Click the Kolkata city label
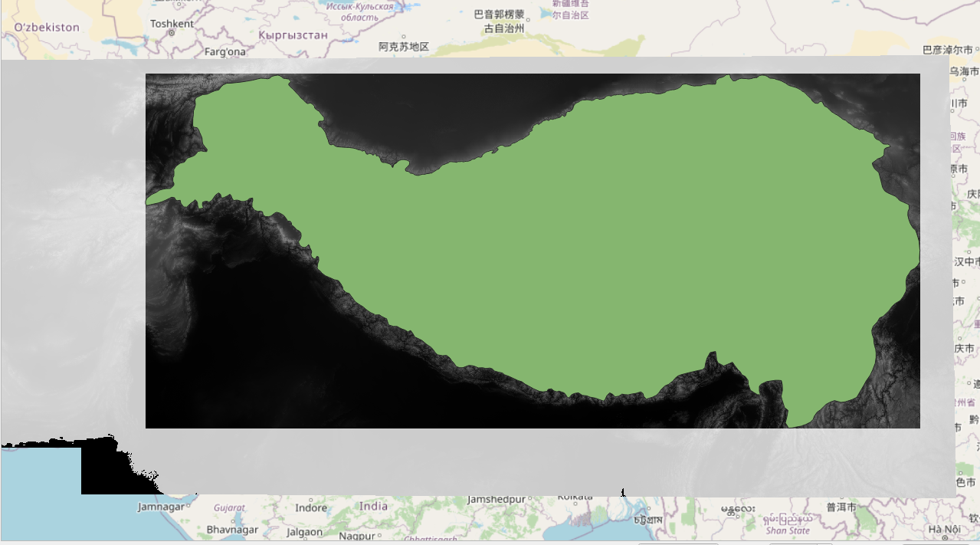The width and height of the screenshot is (980, 545). coord(575,497)
